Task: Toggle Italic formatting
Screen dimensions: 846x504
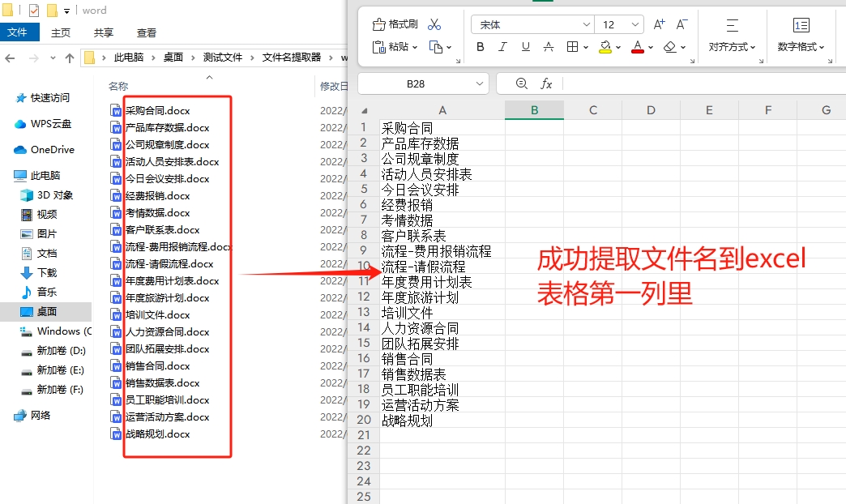Action: 503,47
